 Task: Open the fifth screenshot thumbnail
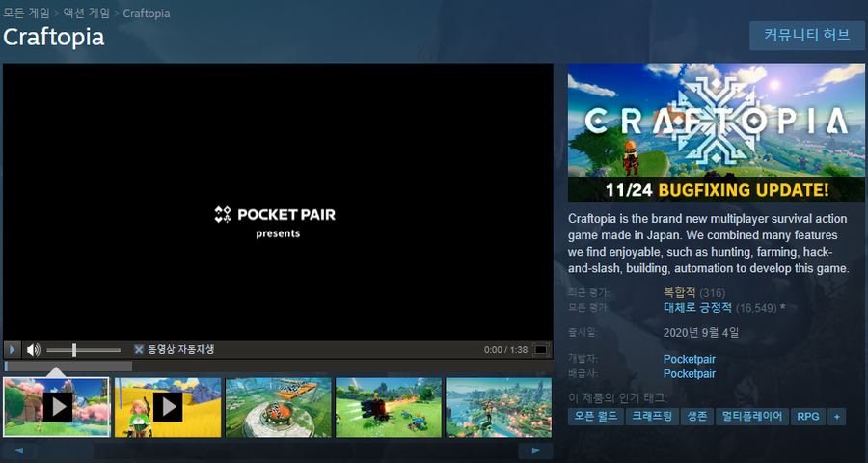(x=499, y=408)
